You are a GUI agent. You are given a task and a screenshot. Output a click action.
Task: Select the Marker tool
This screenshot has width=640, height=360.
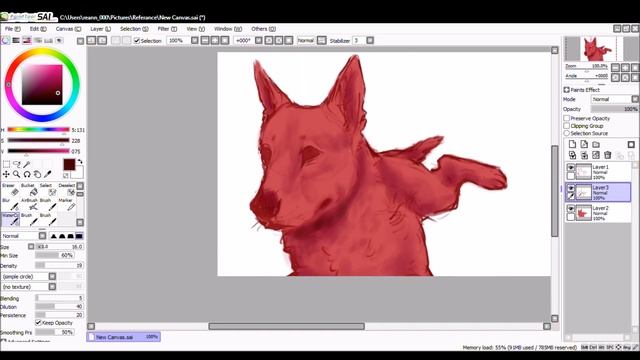pos(67,204)
